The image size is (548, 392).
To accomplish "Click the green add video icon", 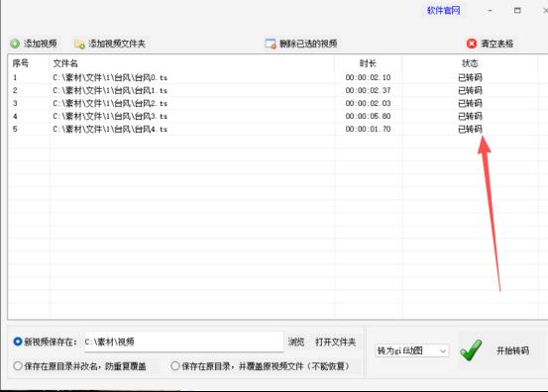I will (x=15, y=44).
